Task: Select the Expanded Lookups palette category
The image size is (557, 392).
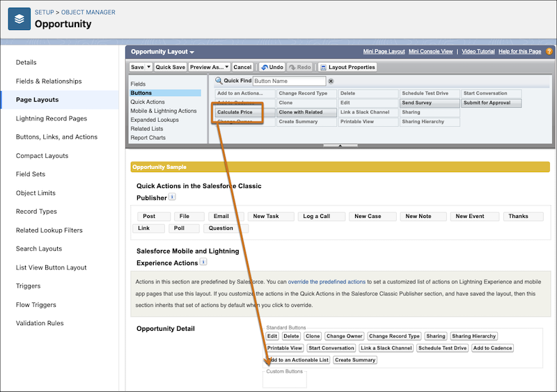Action: point(155,120)
